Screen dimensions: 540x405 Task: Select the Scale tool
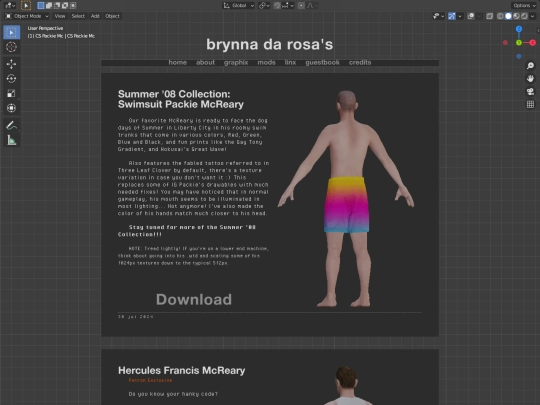pyautogui.click(x=11, y=94)
